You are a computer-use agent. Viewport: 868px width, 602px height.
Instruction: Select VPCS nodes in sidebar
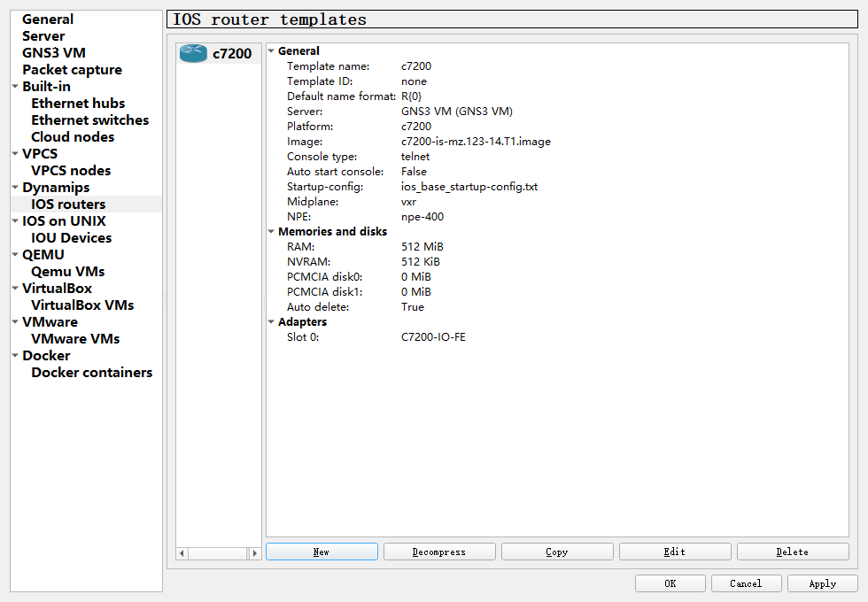pyautogui.click(x=71, y=170)
